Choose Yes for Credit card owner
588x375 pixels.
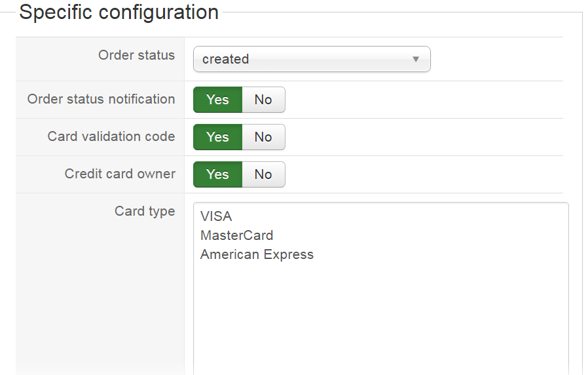(x=217, y=174)
